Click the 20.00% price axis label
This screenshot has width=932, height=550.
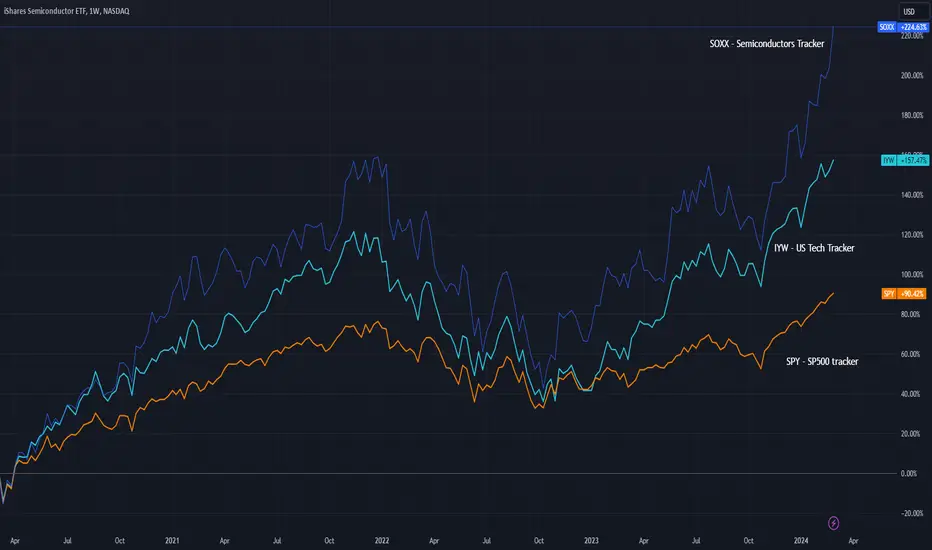[x=910, y=434]
